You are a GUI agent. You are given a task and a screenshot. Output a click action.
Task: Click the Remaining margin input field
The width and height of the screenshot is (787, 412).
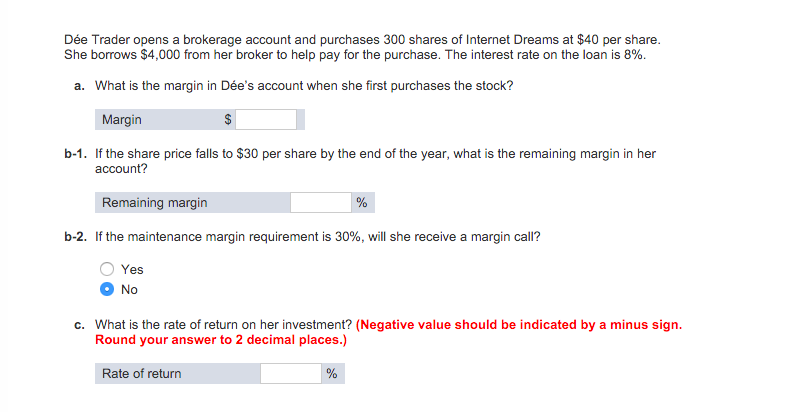tap(321, 203)
